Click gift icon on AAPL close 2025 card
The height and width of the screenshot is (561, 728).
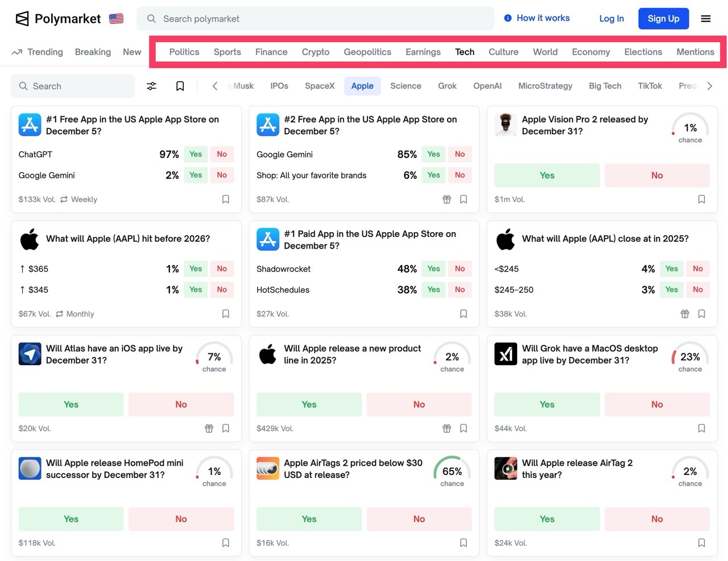tap(685, 314)
